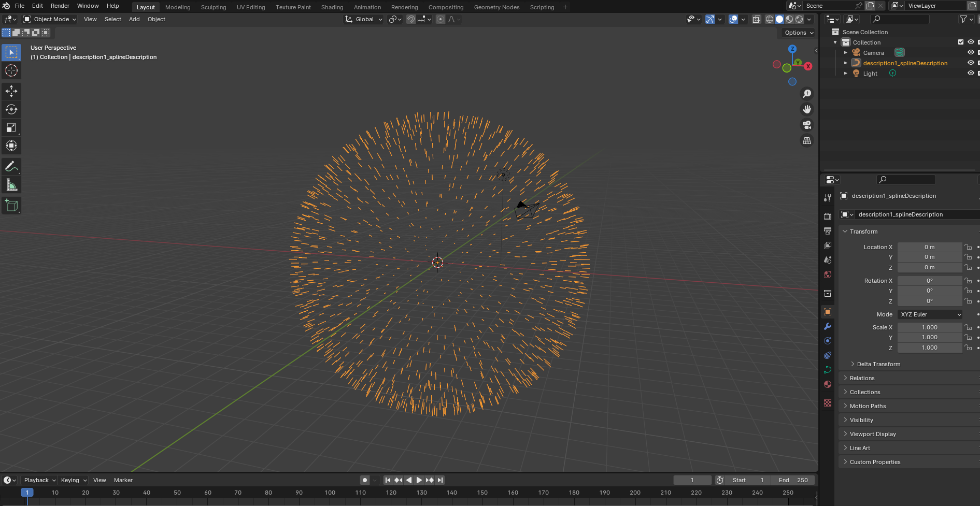This screenshot has width=980, height=506.
Task: Click the viewport zoom magnifier icon
Action: point(807,94)
